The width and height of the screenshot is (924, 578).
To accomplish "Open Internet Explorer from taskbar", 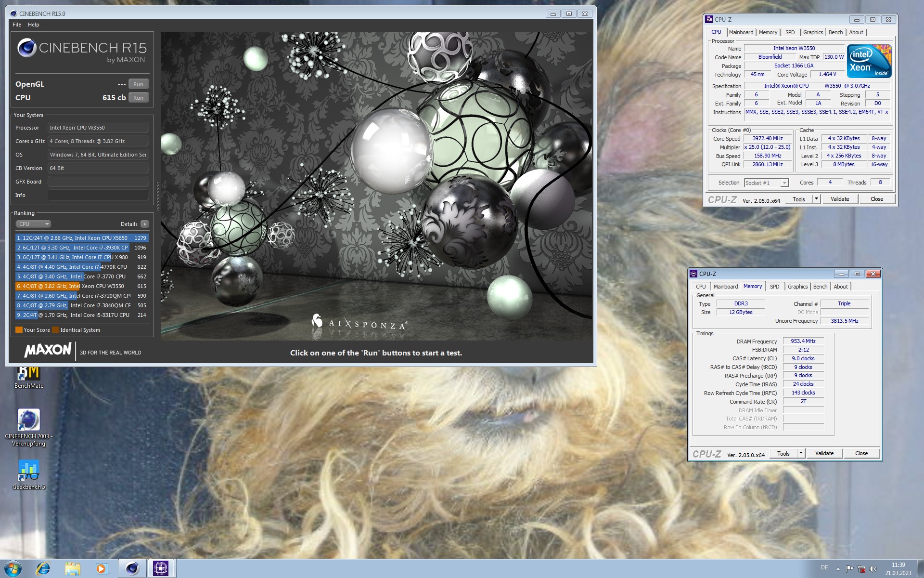I will click(x=43, y=569).
